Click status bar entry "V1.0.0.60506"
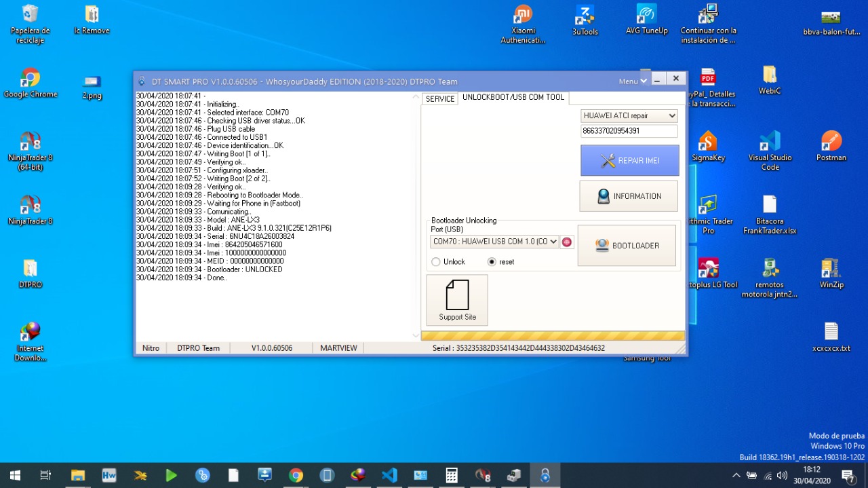The image size is (868, 488). pyautogui.click(x=271, y=348)
